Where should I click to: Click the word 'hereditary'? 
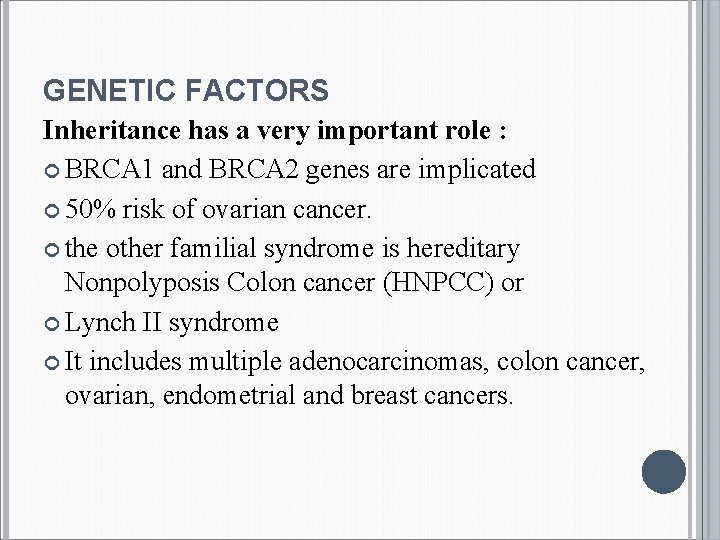click(463, 250)
